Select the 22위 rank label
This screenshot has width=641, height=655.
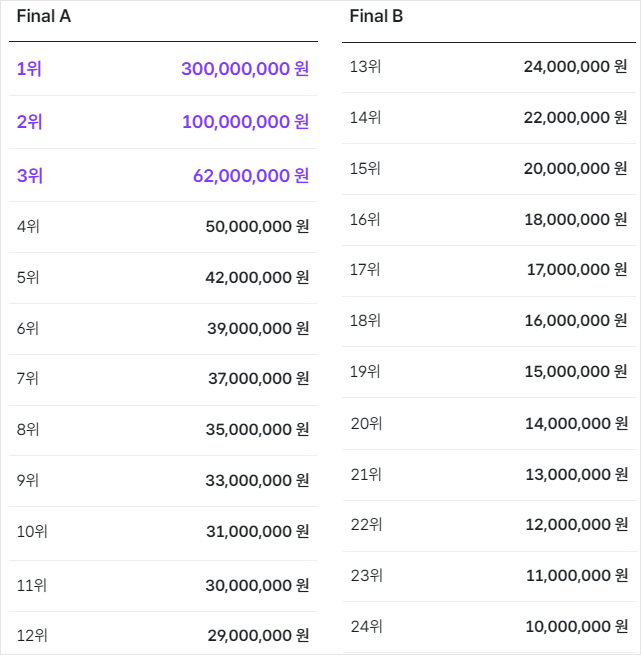366,524
